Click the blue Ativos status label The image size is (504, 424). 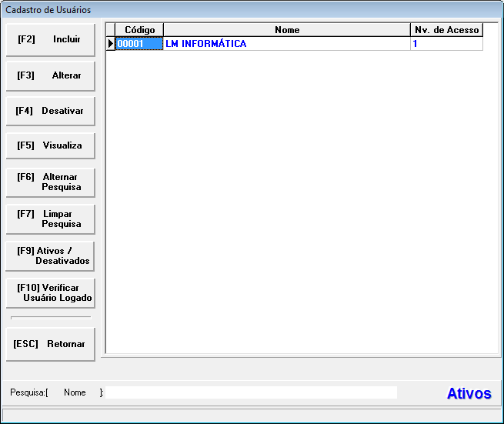[x=469, y=394]
